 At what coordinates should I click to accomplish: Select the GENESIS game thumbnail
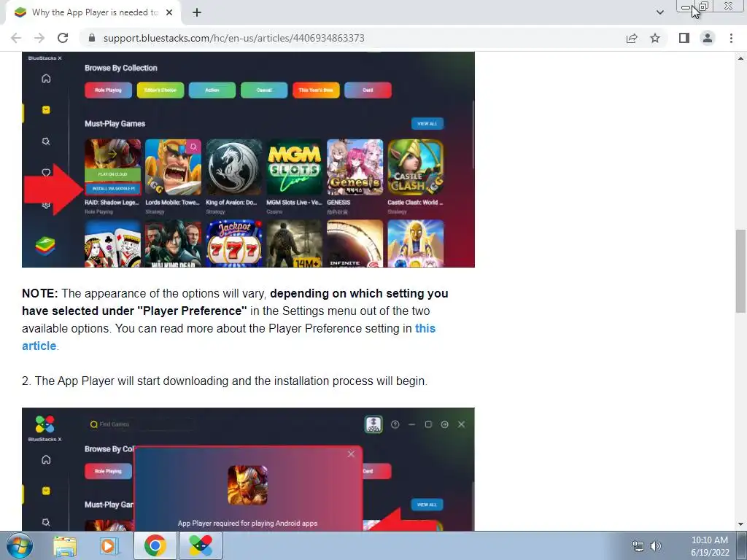[x=355, y=167]
